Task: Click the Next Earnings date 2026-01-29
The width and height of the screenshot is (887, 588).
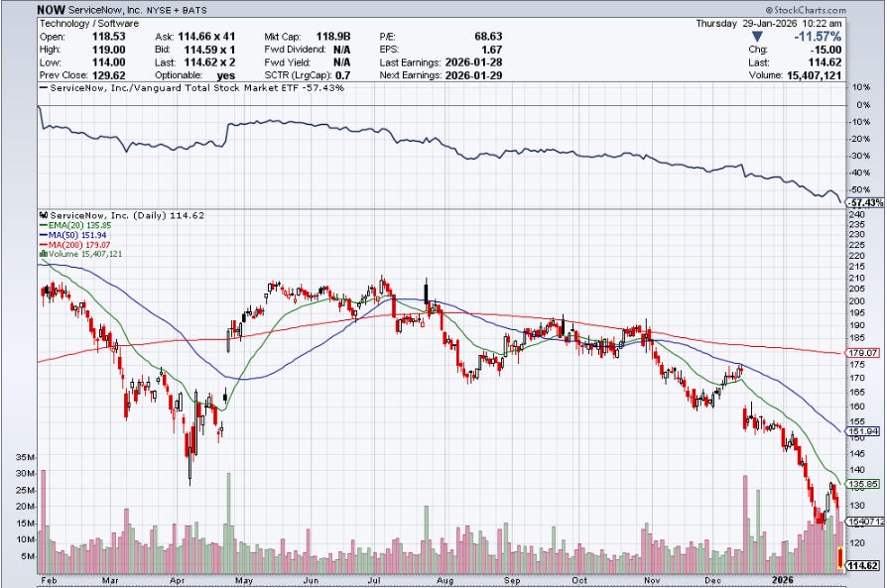Action: click(473, 75)
